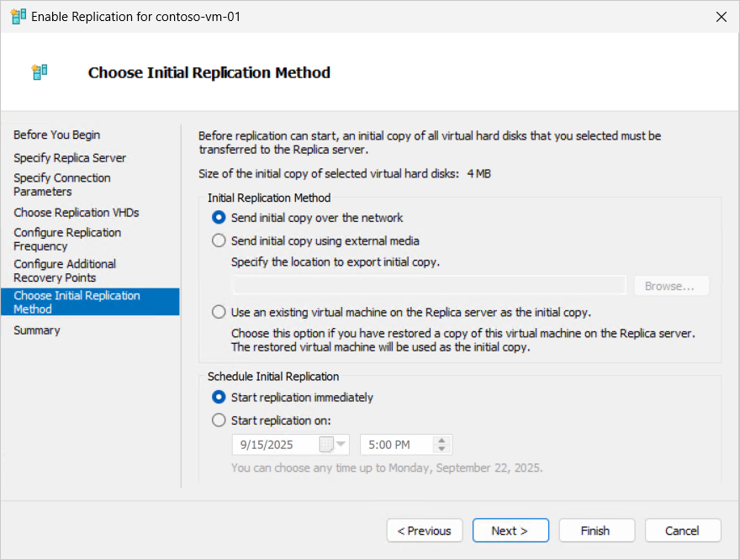The width and height of the screenshot is (740, 560).
Task: Go to Before You Begin step
Action: pyautogui.click(x=56, y=135)
